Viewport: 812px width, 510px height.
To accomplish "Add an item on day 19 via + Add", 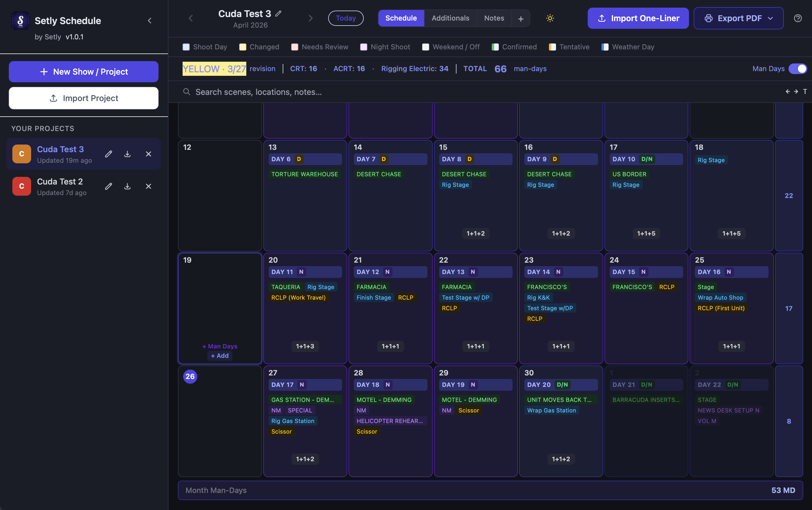I will 220,355.
